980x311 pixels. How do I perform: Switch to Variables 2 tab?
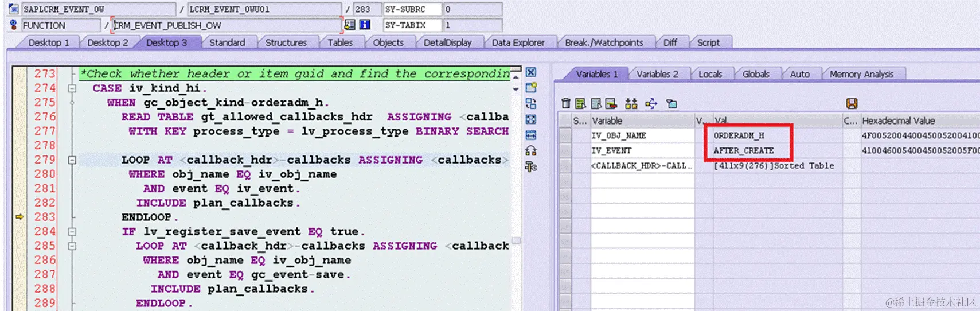[658, 74]
